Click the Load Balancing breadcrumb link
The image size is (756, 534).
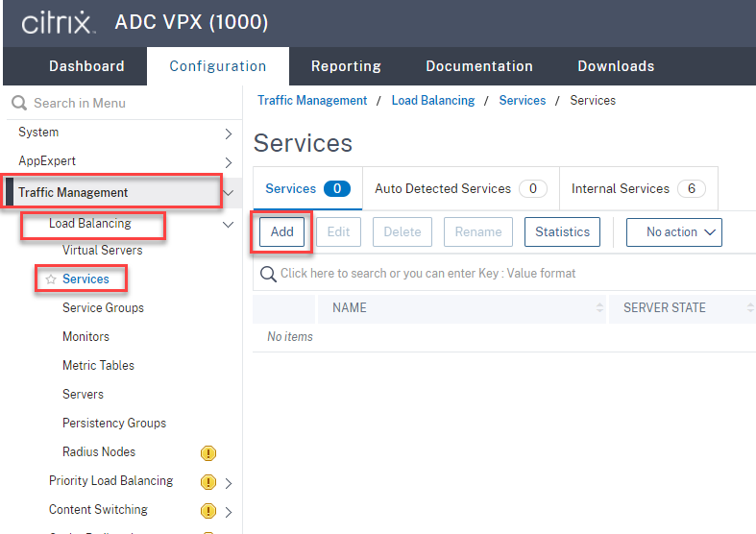[433, 100]
